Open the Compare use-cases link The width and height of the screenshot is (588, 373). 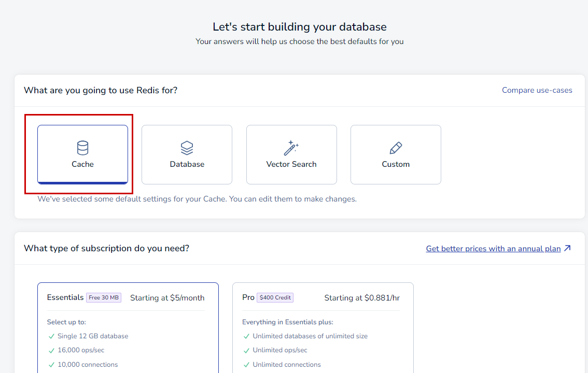tap(537, 90)
